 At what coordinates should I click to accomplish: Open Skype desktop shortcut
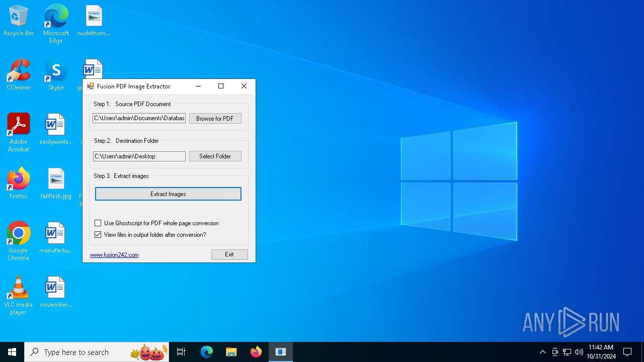pyautogui.click(x=56, y=75)
